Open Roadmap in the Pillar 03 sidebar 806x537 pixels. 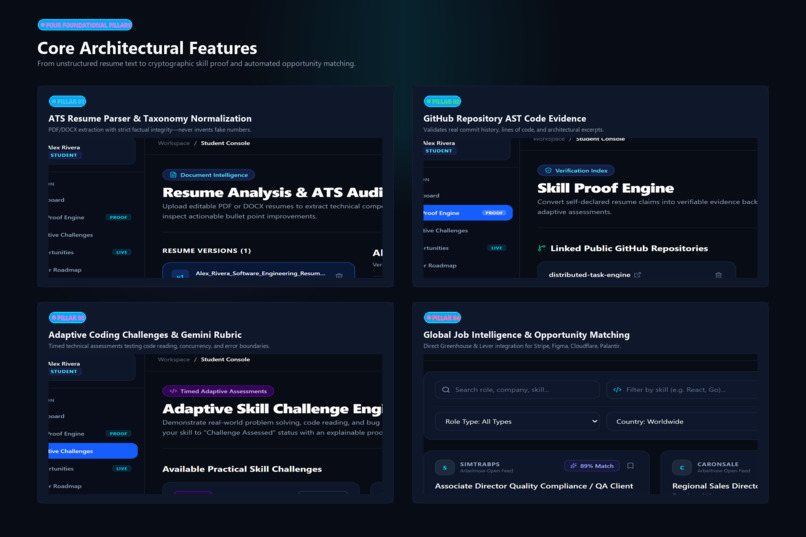click(x=65, y=486)
